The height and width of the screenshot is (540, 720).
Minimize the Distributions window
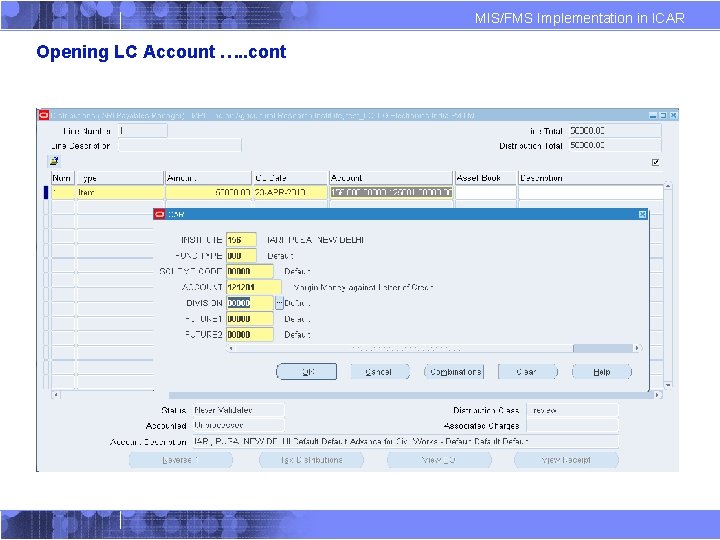653,115
